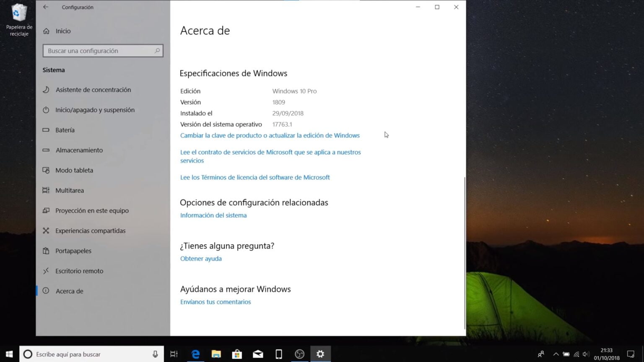
Task: Select Experiencias compartidas
Action: (x=90, y=230)
